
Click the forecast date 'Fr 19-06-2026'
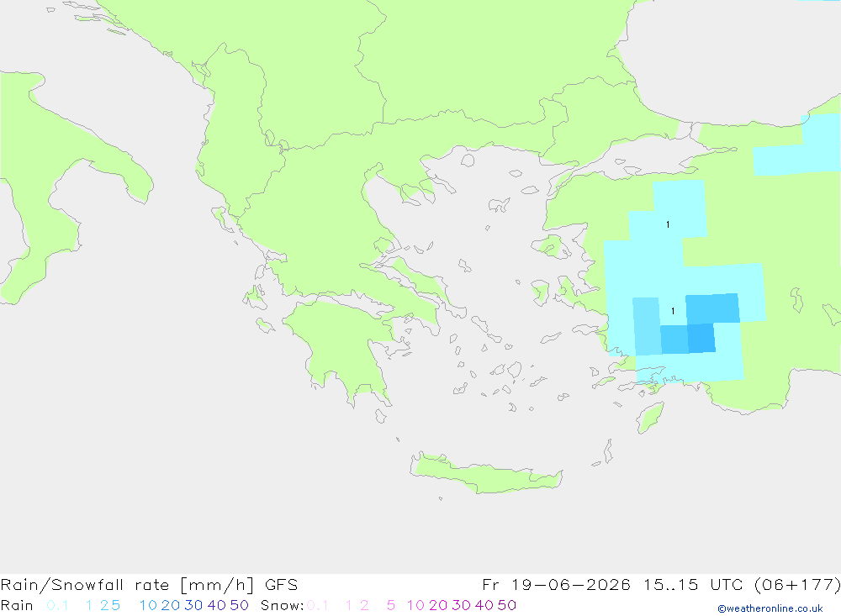557,584
